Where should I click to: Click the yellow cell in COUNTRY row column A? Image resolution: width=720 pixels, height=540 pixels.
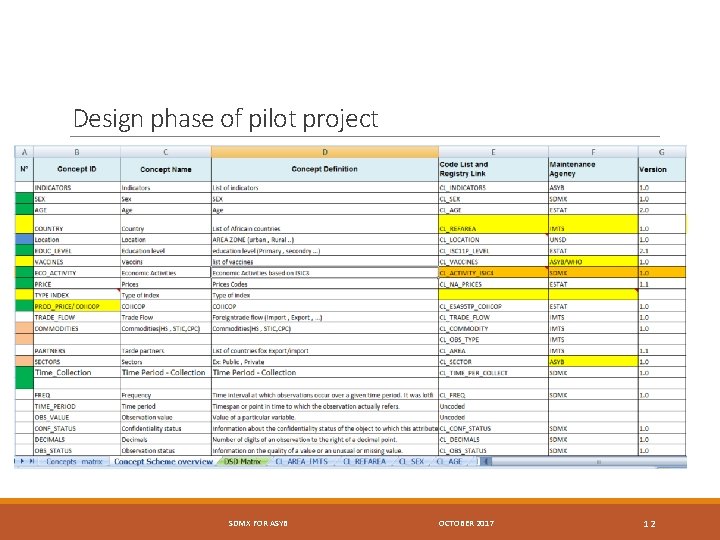click(24, 225)
